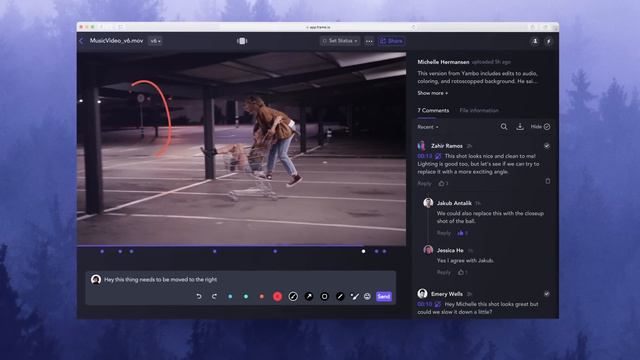This screenshot has width=640, height=360.
Task: Click Jakub Antalik avatar
Action: pyautogui.click(x=428, y=203)
